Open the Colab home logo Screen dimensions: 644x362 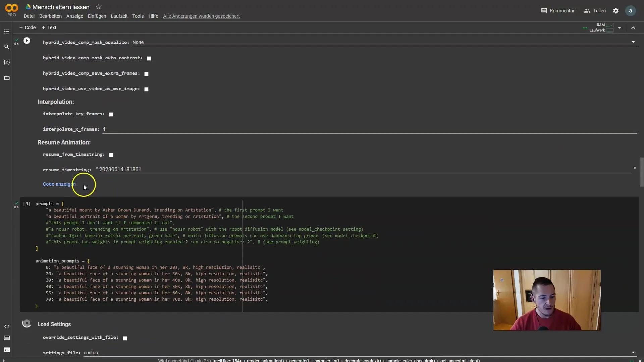click(x=12, y=10)
